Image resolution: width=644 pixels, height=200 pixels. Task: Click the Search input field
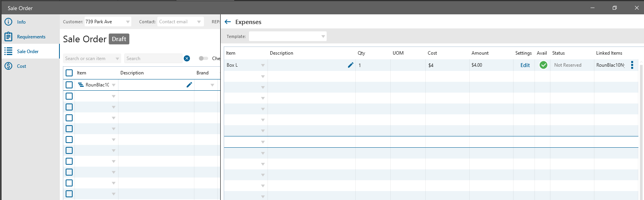tap(153, 59)
